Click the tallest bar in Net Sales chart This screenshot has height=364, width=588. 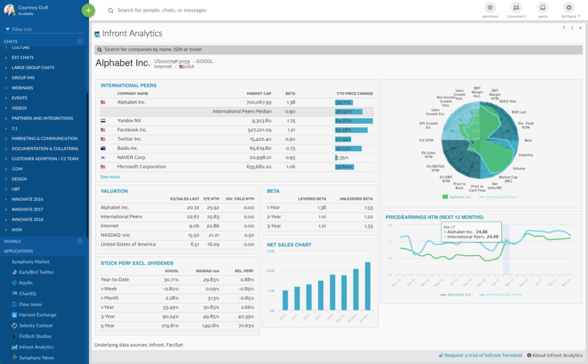point(367,286)
